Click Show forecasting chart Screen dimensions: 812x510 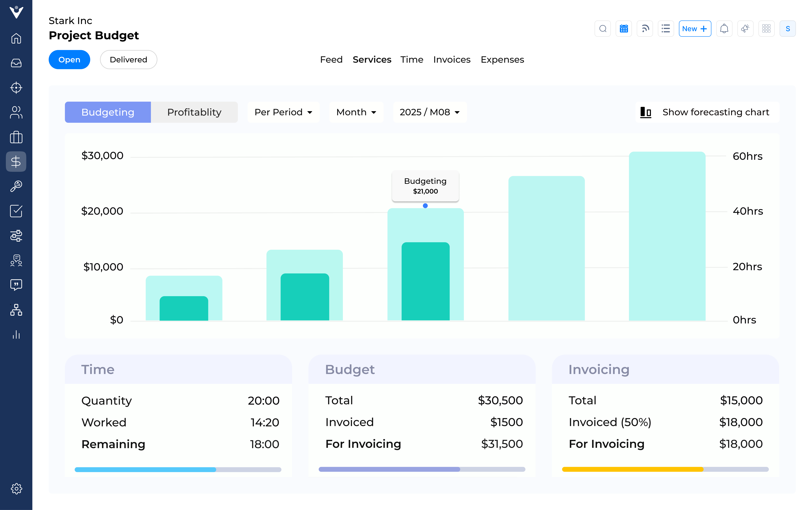pos(715,112)
